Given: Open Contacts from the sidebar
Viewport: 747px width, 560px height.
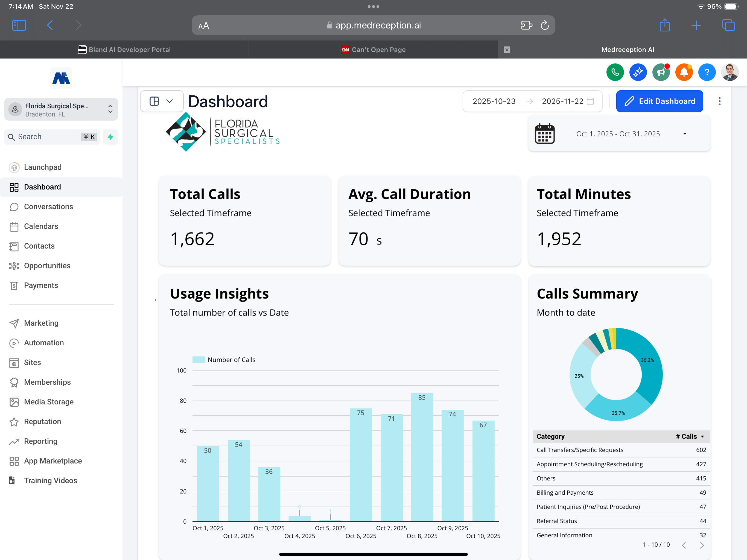Looking at the screenshot, I should coord(61,246).
